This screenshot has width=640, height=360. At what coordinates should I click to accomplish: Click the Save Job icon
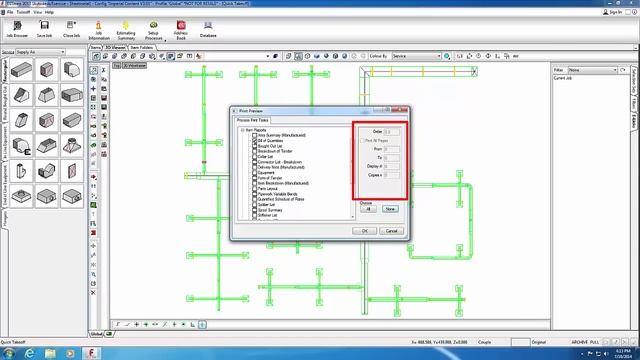coord(44,26)
